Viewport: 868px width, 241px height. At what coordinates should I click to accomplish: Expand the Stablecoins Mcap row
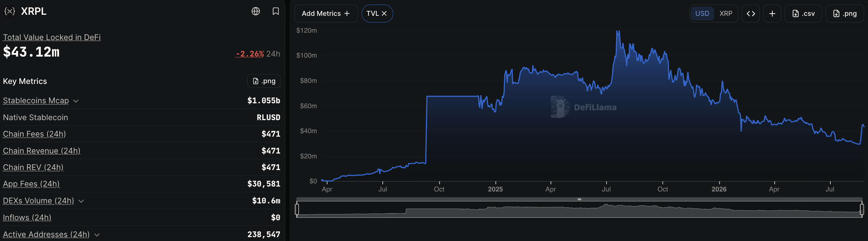point(76,101)
